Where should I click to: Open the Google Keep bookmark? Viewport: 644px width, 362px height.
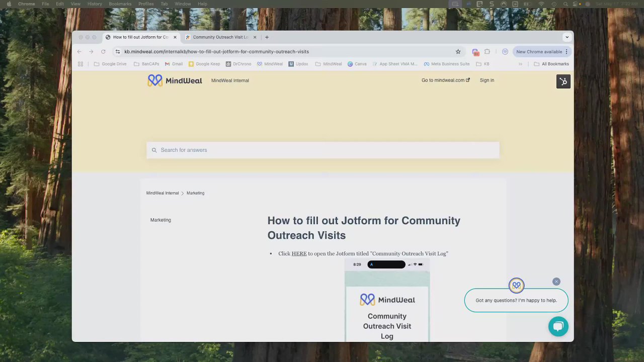pos(204,64)
